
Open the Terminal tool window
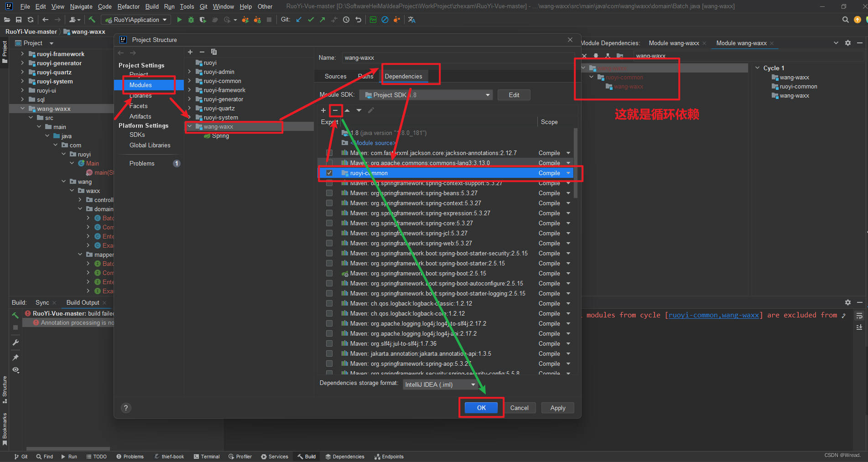[x=207, y=457]
